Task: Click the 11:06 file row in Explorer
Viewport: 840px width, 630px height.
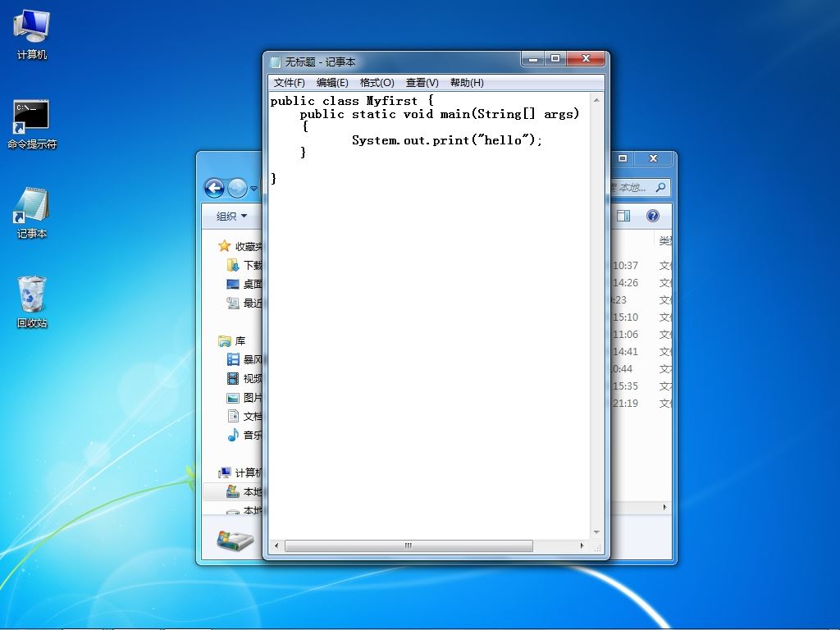Action: coord(641,335)
